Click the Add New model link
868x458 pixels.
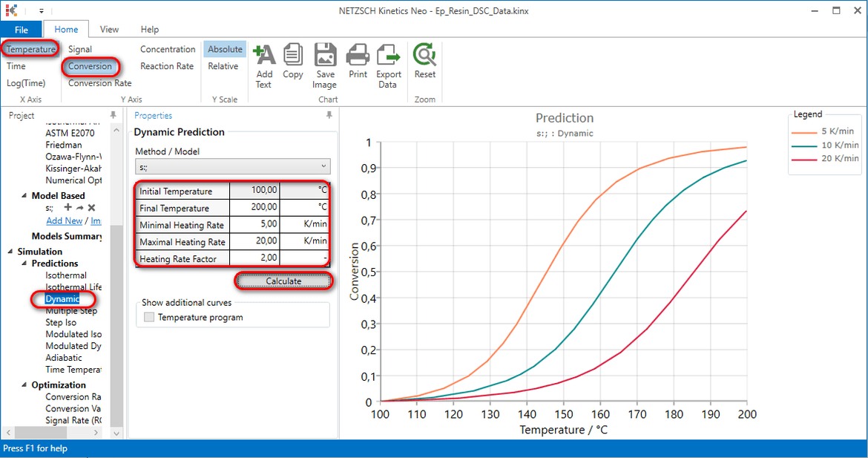point(64,220)
